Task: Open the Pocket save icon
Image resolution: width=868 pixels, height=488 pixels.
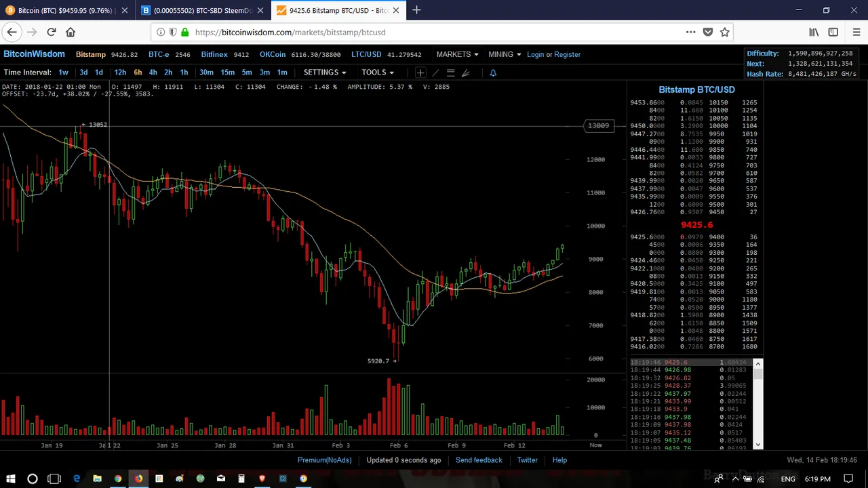Action: (708, 32)
